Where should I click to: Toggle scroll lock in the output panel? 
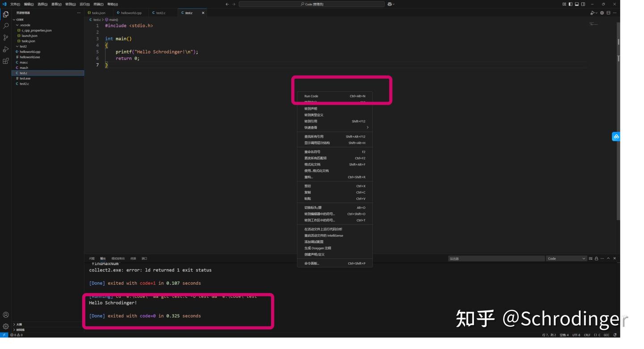click(x=597, y=259)
